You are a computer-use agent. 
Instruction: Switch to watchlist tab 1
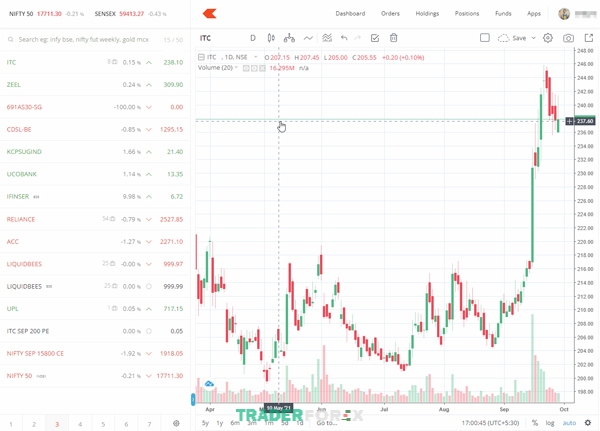11,424
